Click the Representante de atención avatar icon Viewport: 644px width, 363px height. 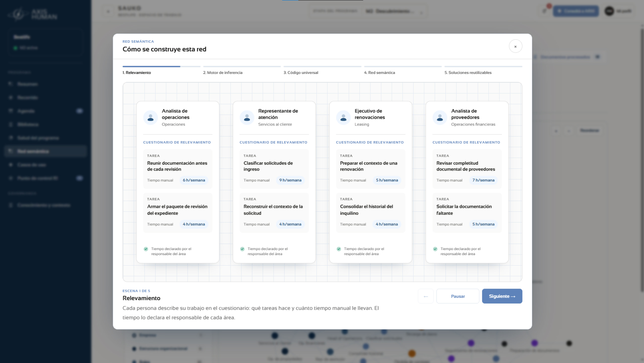coord(247,117)
